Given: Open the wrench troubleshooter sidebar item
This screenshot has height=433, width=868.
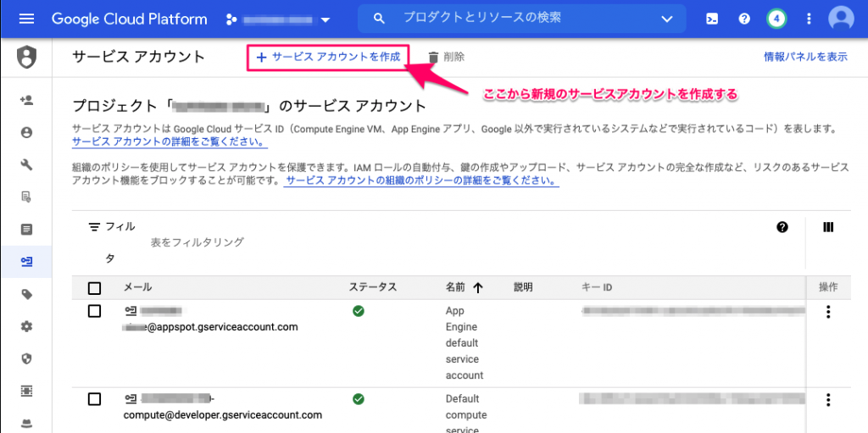Looking at the screenshot, I should (26, 164).
